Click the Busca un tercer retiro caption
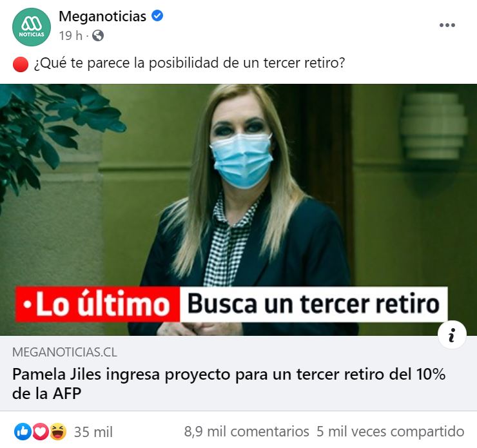 [x=314, y=304]
